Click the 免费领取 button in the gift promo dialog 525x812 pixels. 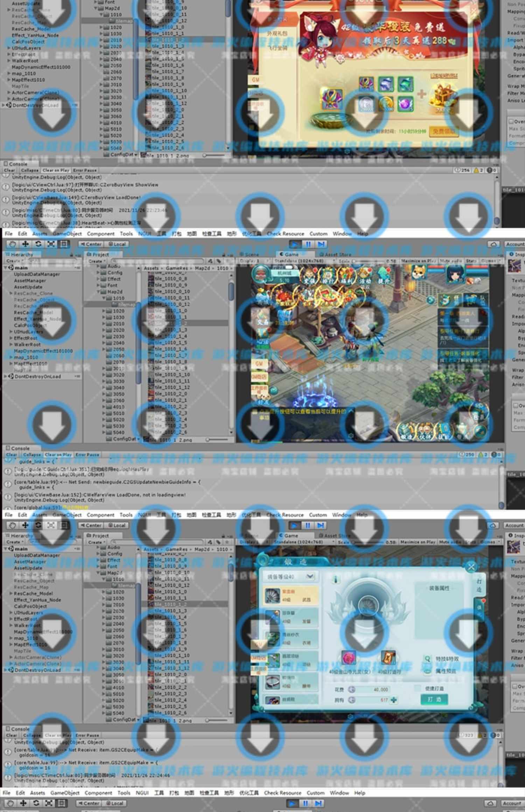tap(443, 131)
